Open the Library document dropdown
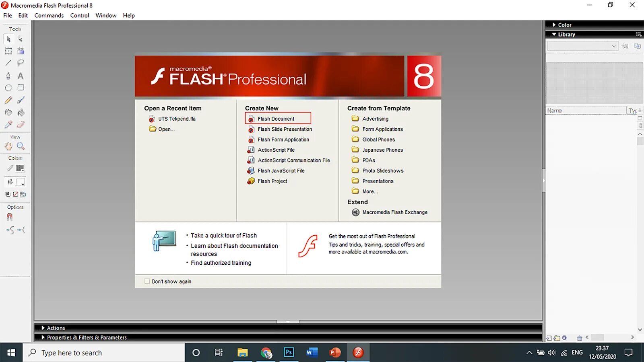 (582, 46)
